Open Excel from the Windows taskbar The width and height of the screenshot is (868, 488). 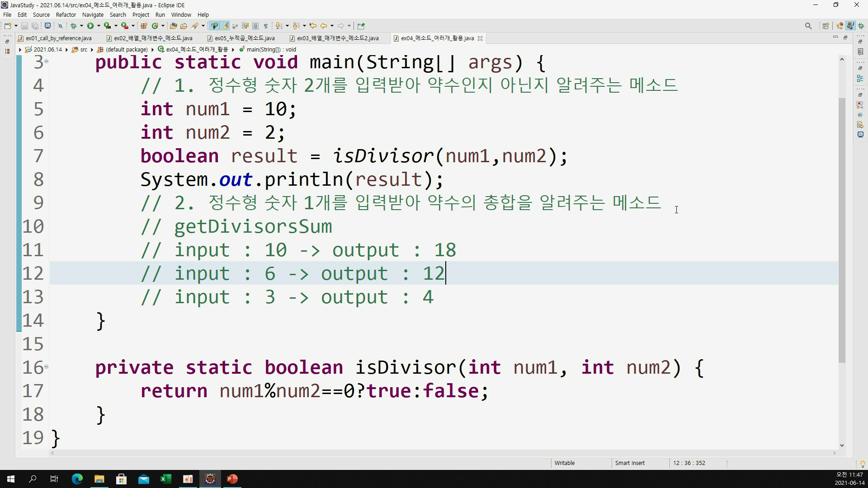[x=165, y=479]
